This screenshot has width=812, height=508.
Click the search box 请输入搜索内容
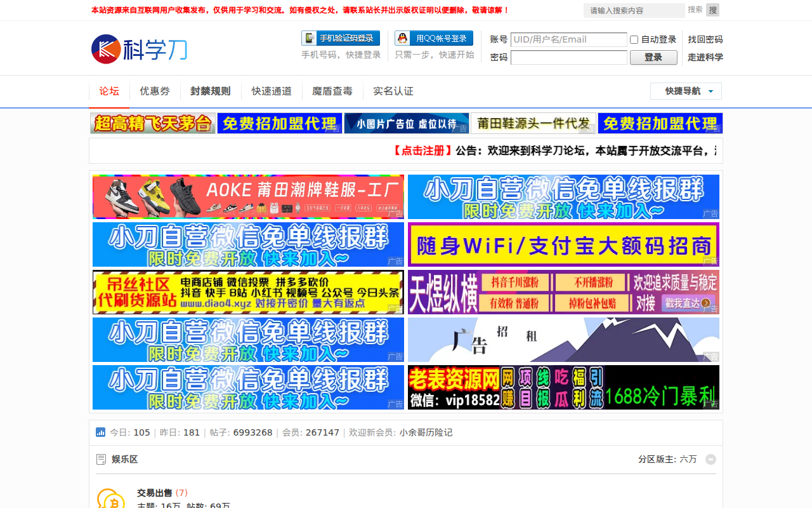634,10
